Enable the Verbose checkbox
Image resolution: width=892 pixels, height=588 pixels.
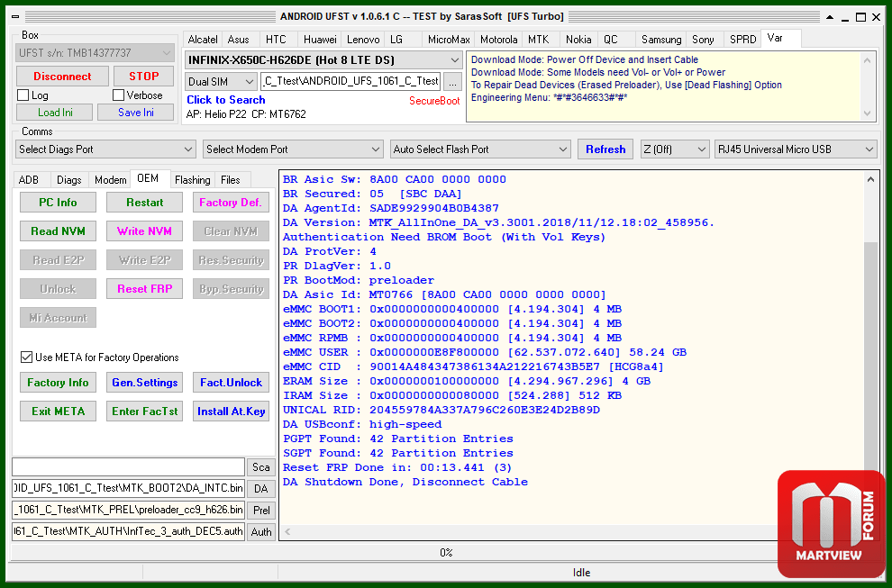(118, 95)
